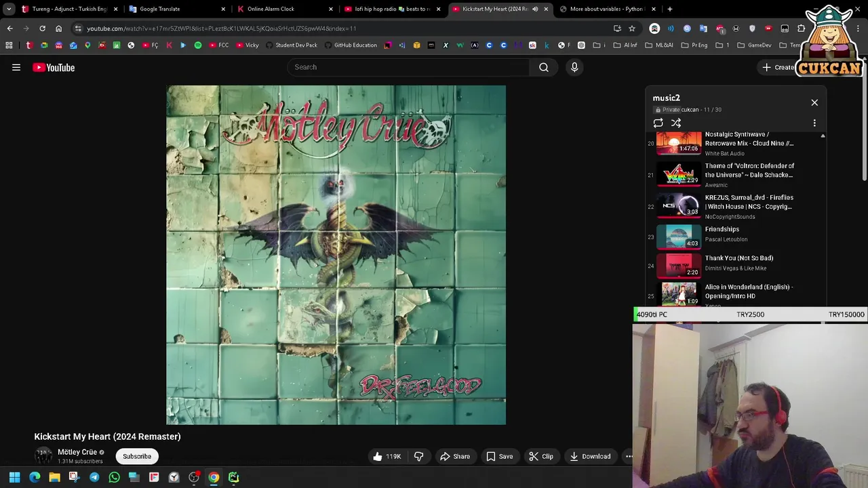
Task: Close the music2 playlist panel
Action: [814, 102]
